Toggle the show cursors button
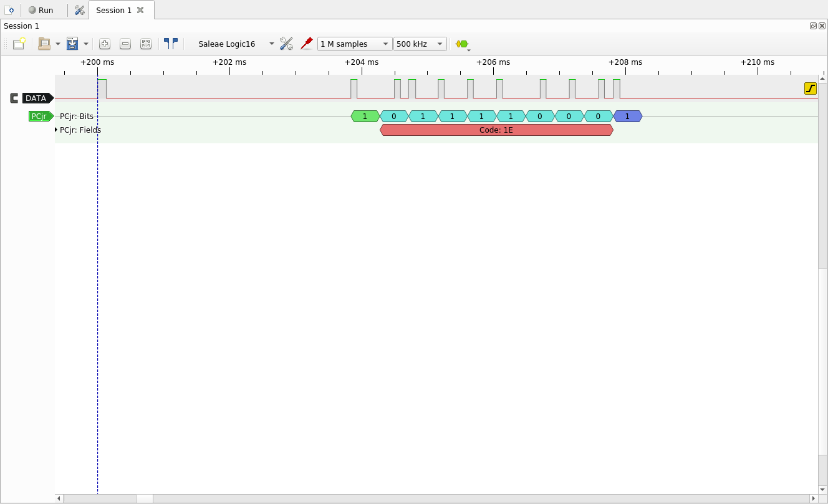This screenshot has height=504, width=828. (x=170, y=44)
